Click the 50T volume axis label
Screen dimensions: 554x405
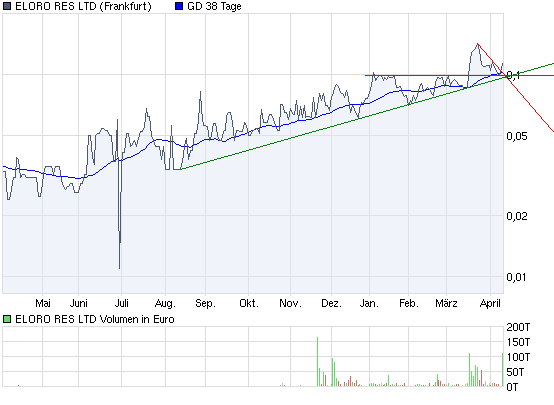point(515,372)
